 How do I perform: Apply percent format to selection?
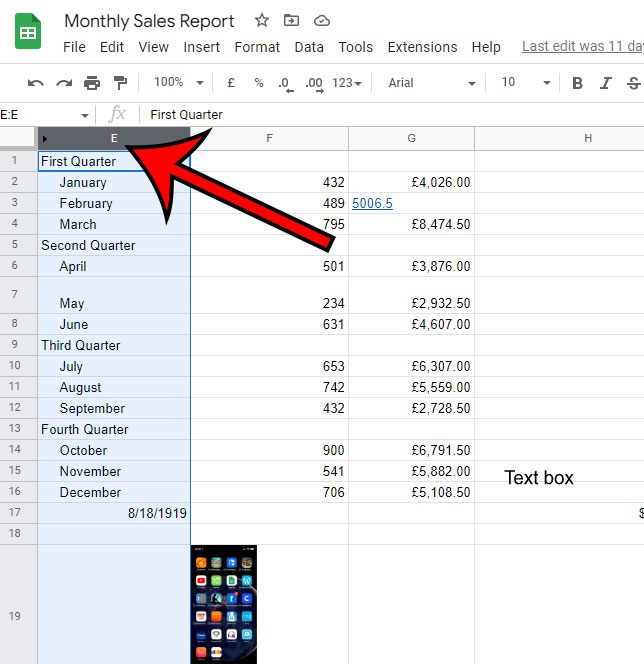[x=259, y=83]
